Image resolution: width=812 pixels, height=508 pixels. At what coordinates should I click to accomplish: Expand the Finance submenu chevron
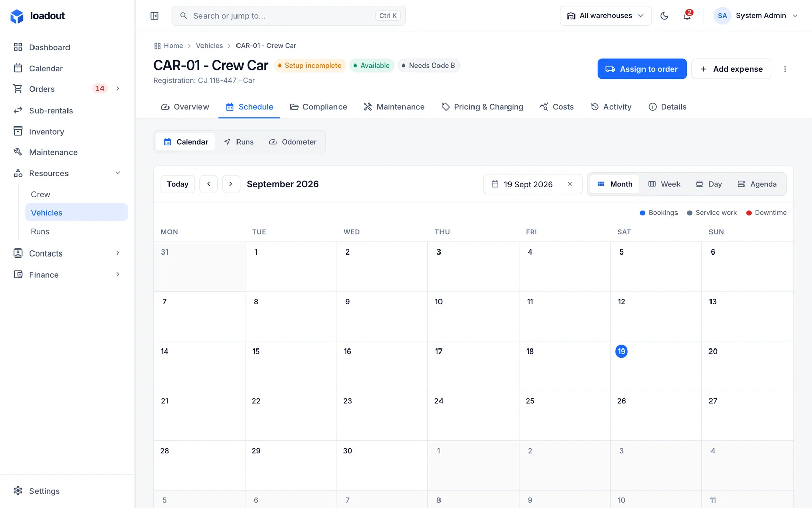[118, 274]
